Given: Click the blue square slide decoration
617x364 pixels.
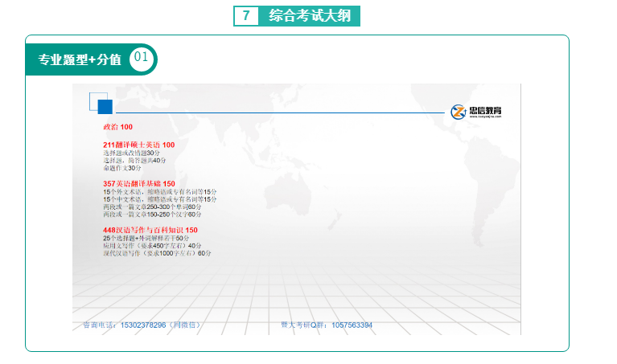Looking at the screenshot, I should [x=103, y=107].
